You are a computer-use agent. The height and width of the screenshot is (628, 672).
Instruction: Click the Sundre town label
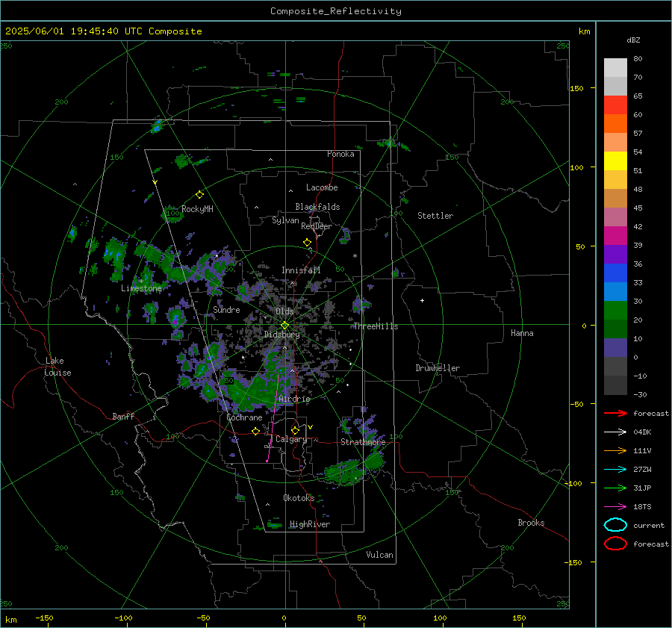tap(226, 310)
